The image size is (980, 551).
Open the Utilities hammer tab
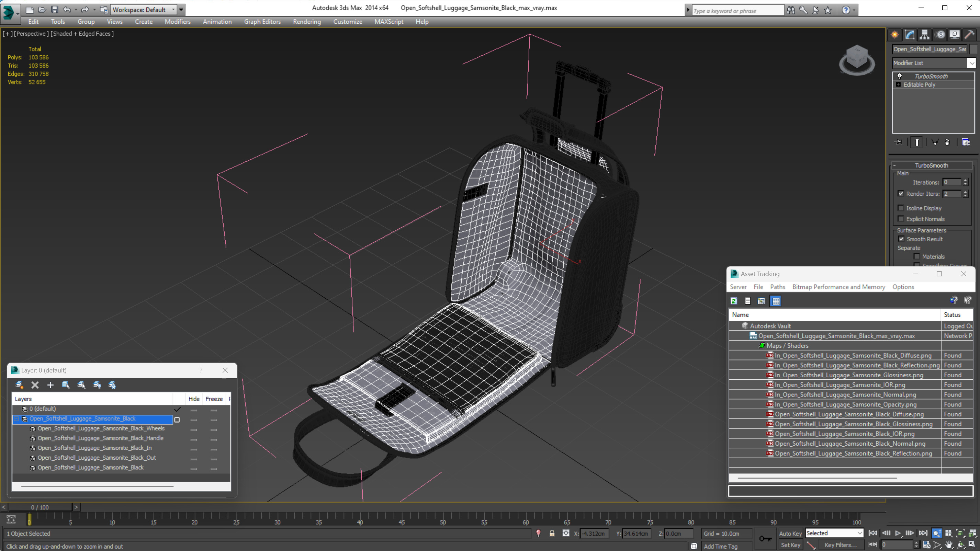tap(969, 35)
